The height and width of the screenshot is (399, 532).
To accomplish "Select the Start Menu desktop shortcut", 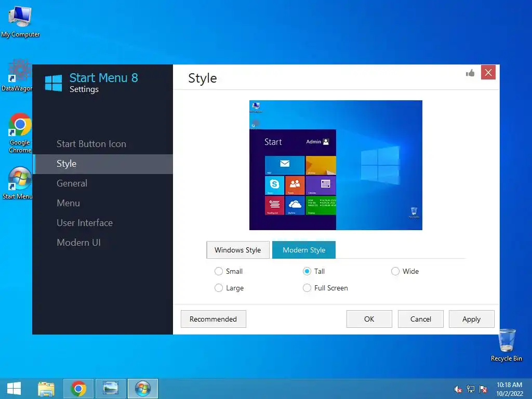I will 18,183.
